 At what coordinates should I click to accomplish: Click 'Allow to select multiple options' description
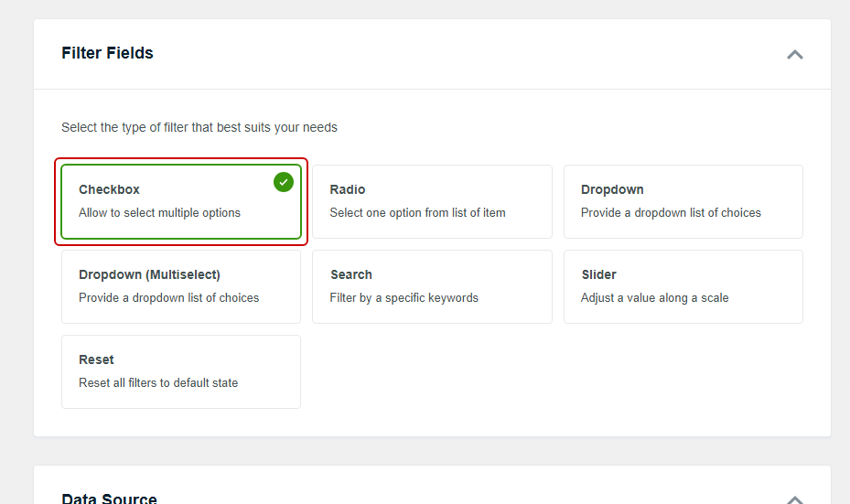[159, 212]
